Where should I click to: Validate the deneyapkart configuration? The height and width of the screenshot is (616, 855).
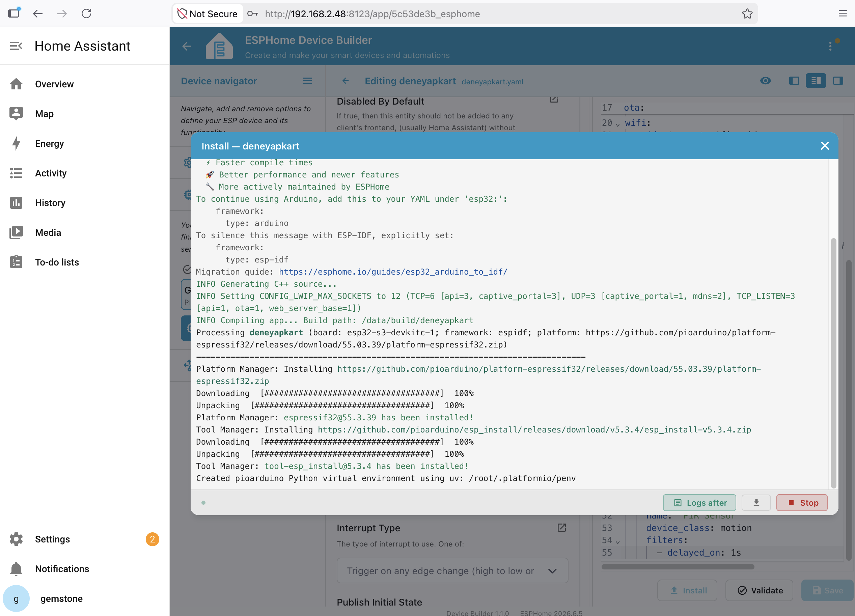[759, 590]
